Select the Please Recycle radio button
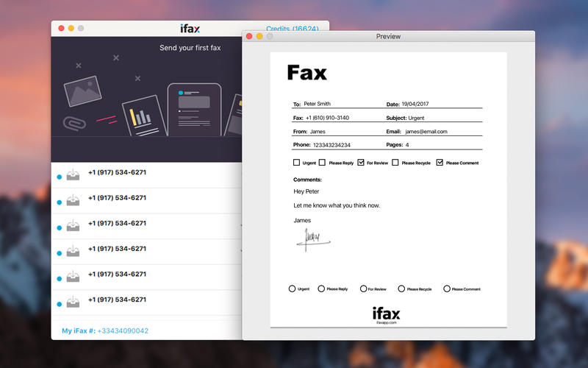The width and height of the screenshot is (588, 368). tap(401, 289)
